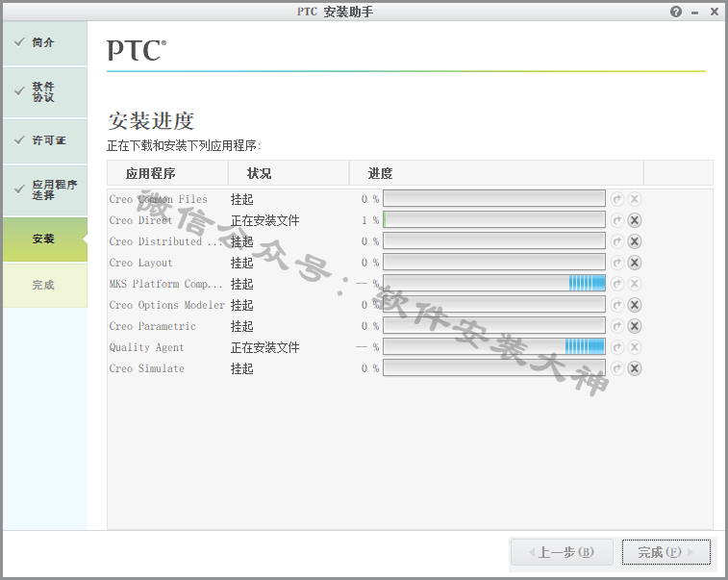728x580 pixels.
Task: Click the retry icon for Creo Layout
Action: tap(617, 263)
